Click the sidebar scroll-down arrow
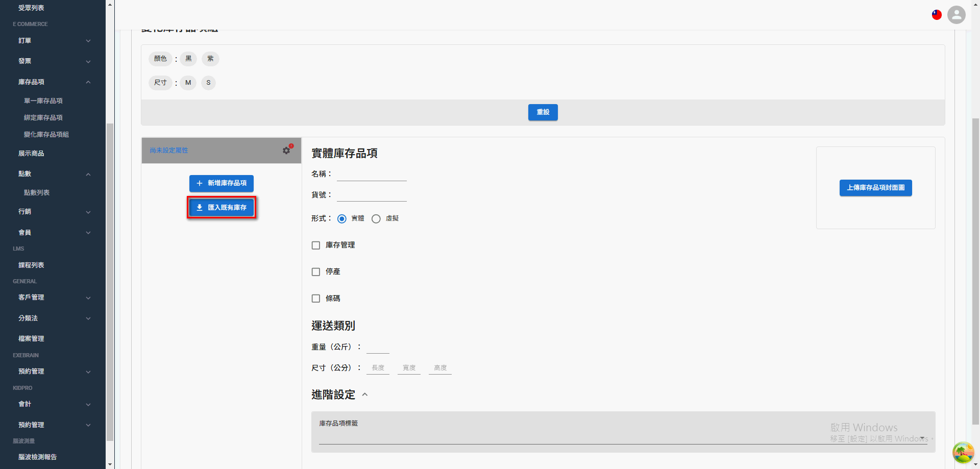This screenshot has height=469, width=980. (110, 464)
